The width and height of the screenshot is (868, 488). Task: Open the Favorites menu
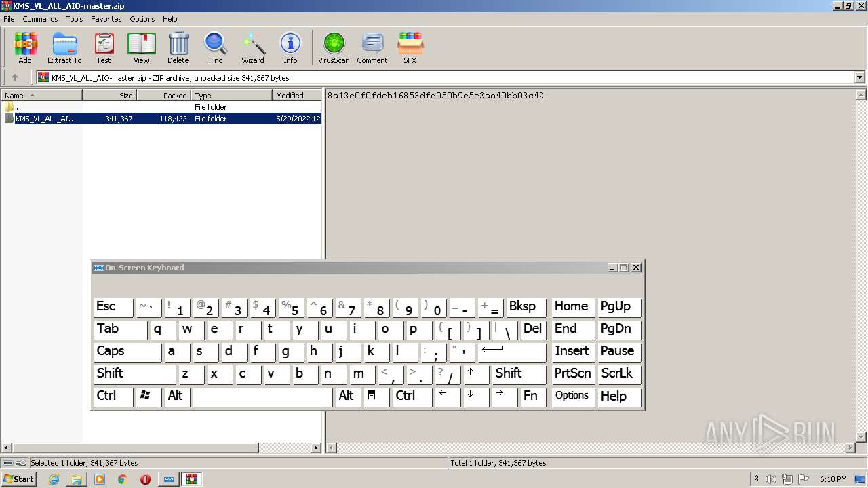click(x=106, y=19)
